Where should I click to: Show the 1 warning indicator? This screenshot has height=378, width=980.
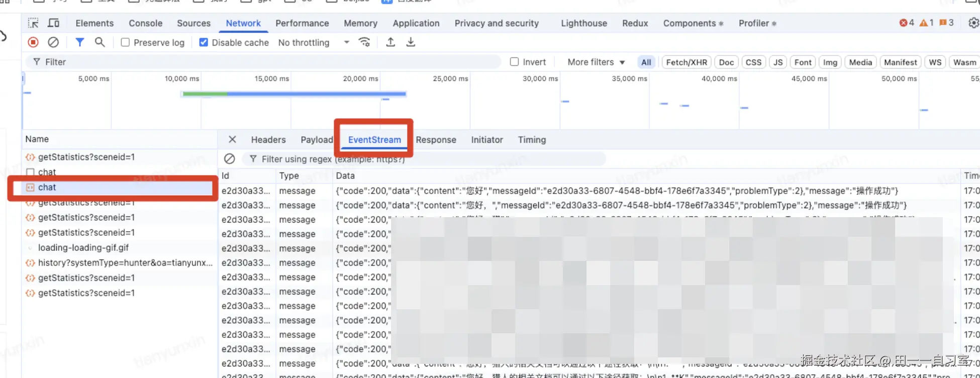[x=927, y=23]
